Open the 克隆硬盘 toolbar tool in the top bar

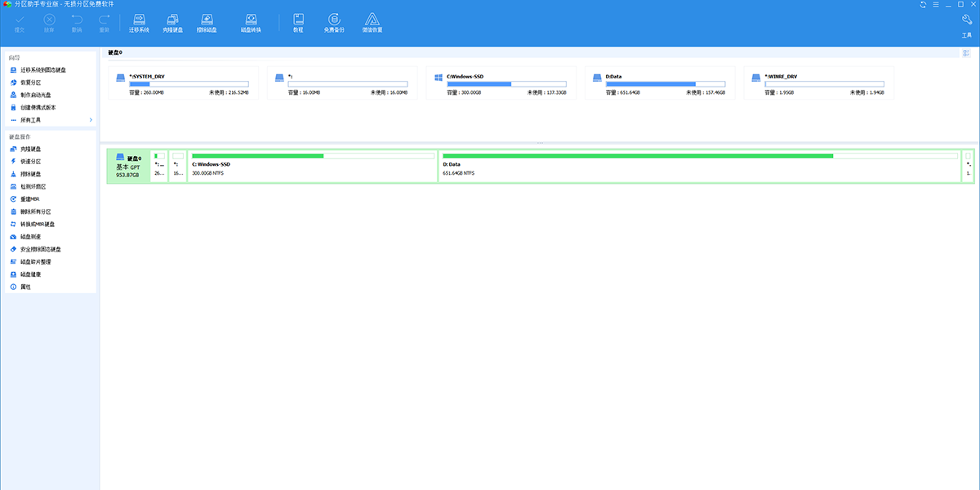(x=172, y=23)
